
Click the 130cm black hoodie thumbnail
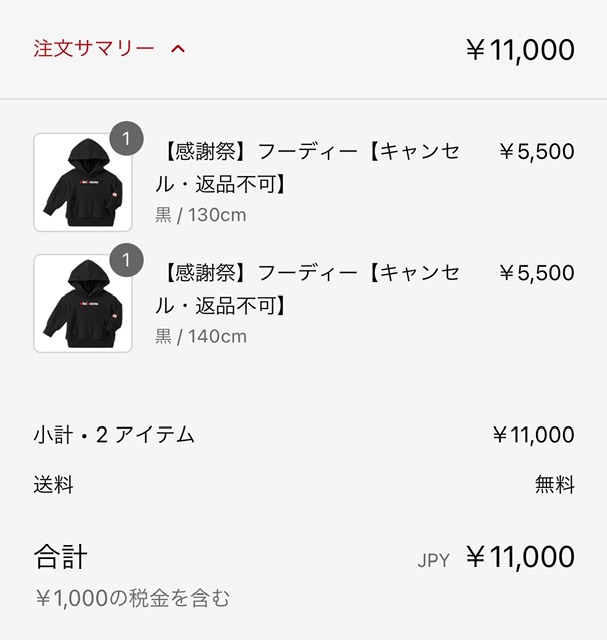pyautogui.click(x=83, y=182)
